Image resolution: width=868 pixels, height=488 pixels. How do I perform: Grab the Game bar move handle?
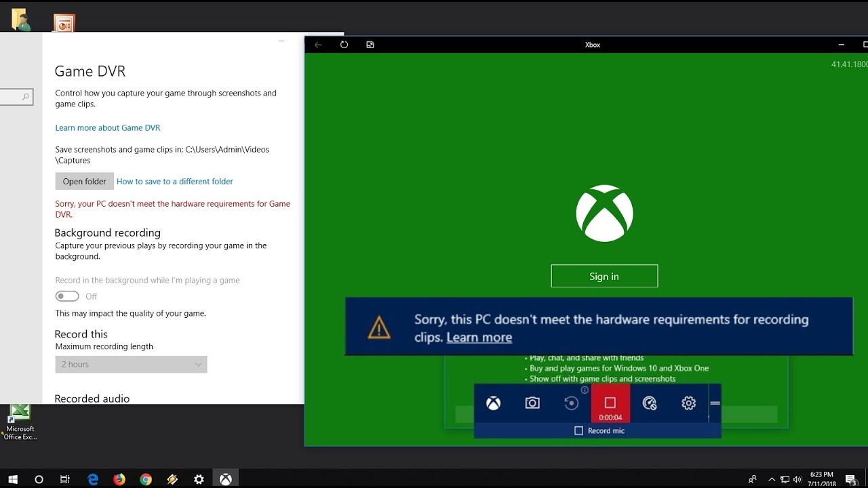[715, 403]
